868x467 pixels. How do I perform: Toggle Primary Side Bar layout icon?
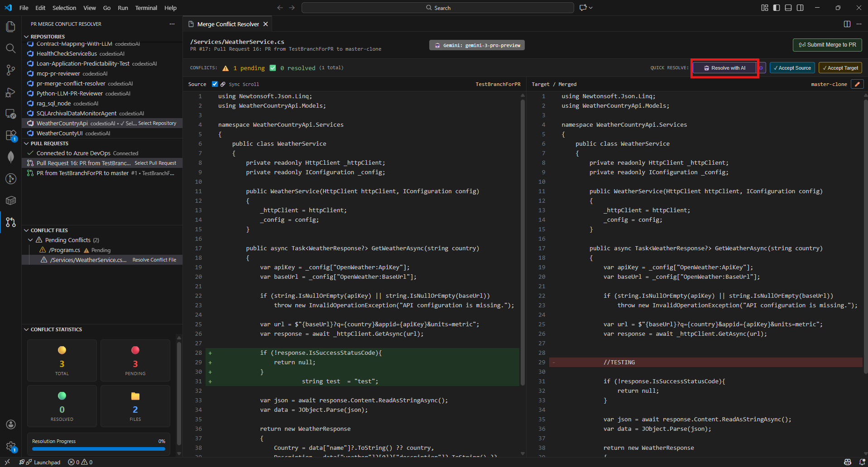click(777, 8)
